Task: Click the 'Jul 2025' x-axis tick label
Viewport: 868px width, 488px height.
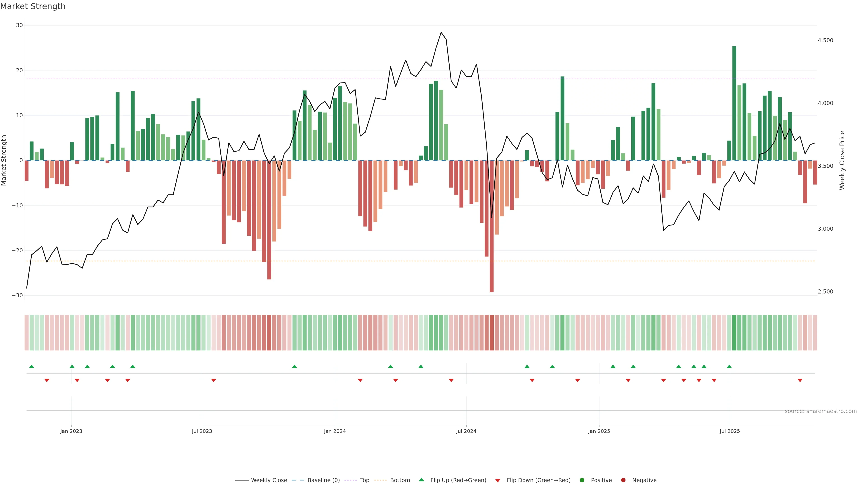Action: [x=729, y=431]
